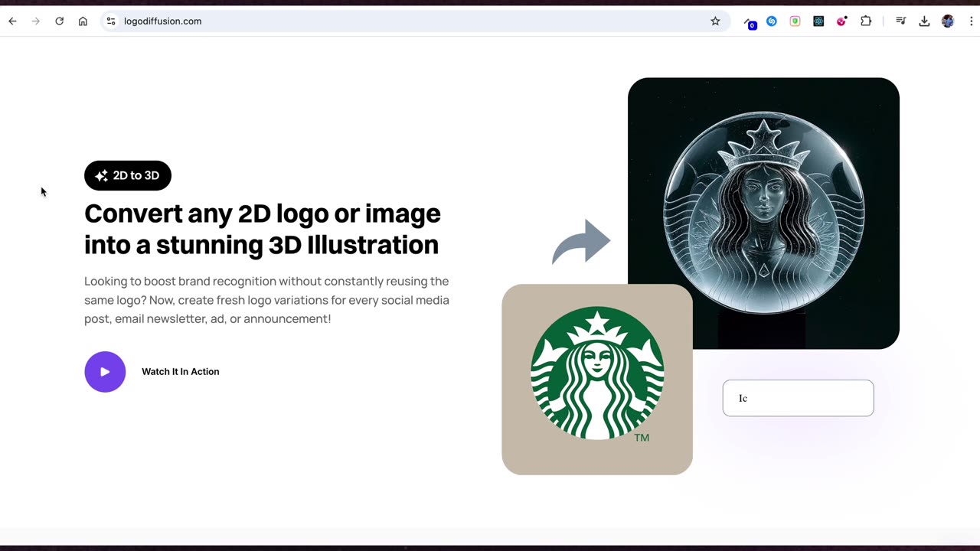Open the browser home page

point(83,21)
